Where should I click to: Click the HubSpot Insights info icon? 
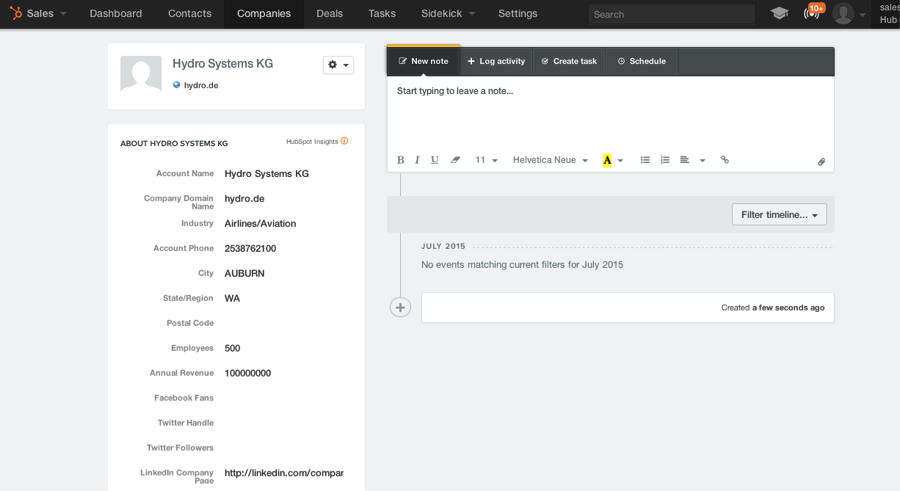point(344,141)
